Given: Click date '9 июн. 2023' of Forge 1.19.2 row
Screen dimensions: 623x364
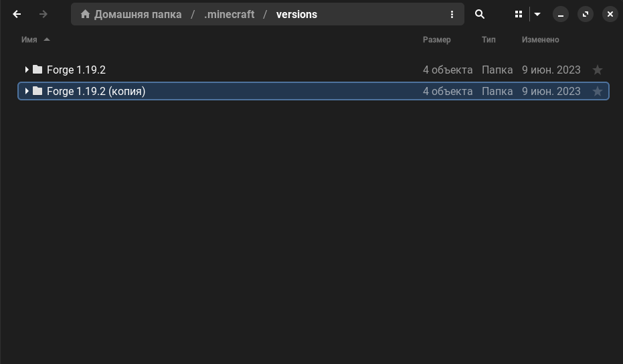Looking at the screenshot, I should tap(551, 70).
